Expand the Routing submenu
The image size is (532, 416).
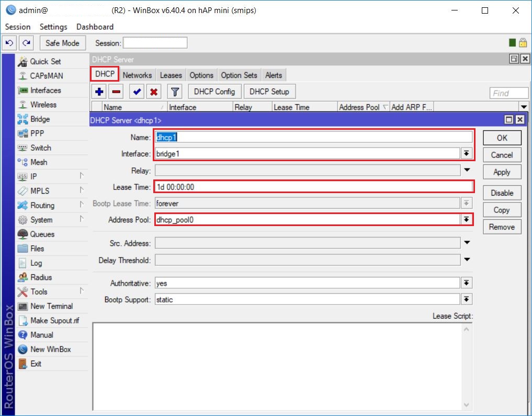point(82,205)
